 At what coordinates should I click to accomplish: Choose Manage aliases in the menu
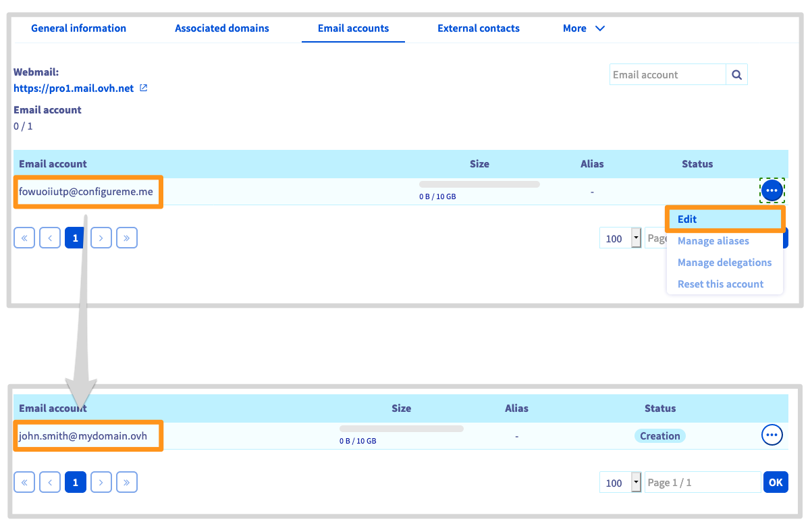coord(713,241)
